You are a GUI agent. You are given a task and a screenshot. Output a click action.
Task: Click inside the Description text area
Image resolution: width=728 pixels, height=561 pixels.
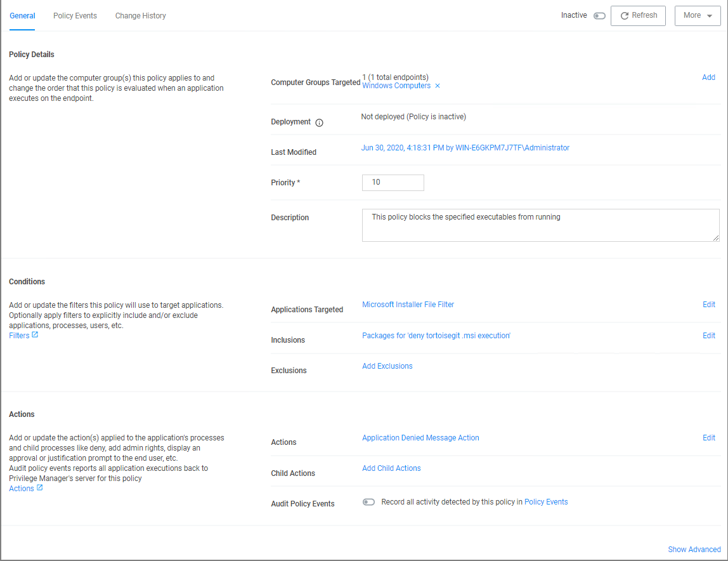[540, 225]
